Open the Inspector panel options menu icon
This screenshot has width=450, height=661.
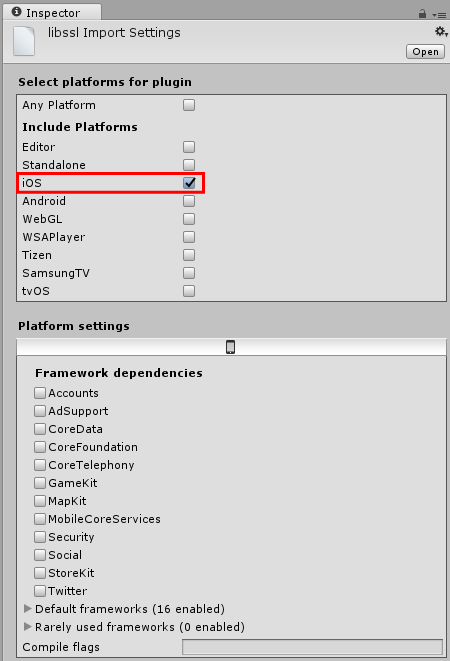[x=439, y=15]
